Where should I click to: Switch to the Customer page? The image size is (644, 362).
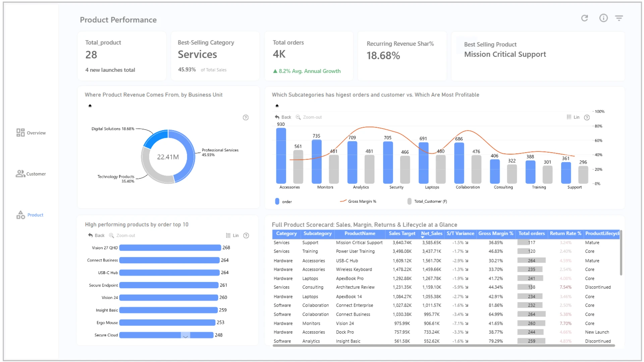[x=31, y=174]
